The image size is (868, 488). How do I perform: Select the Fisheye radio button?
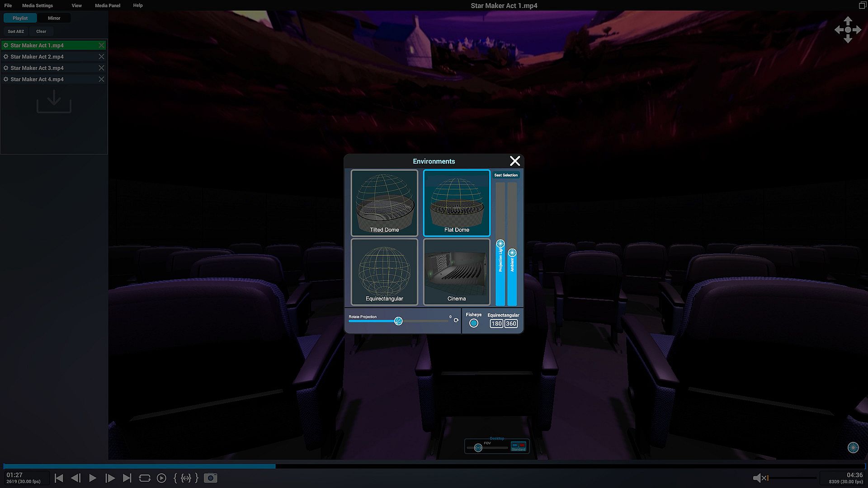(473, 323)
